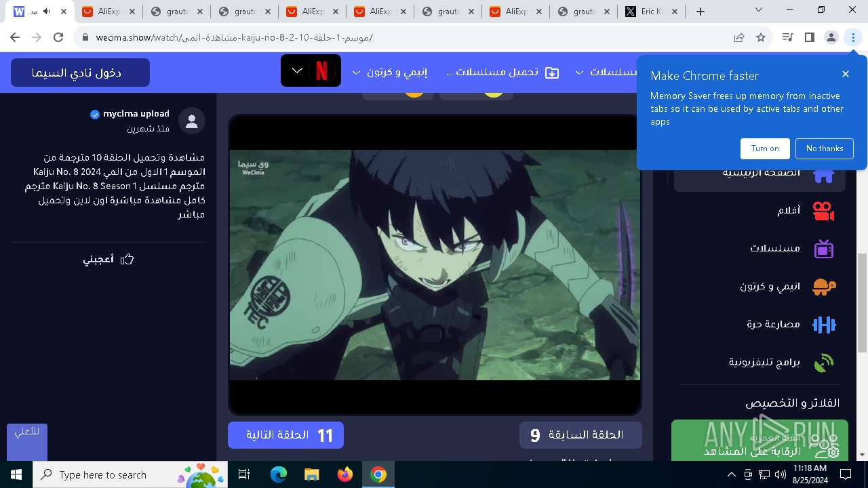Click the thumbs-up like icon
The height and width of the screenshot is (488, 868).
127,259
